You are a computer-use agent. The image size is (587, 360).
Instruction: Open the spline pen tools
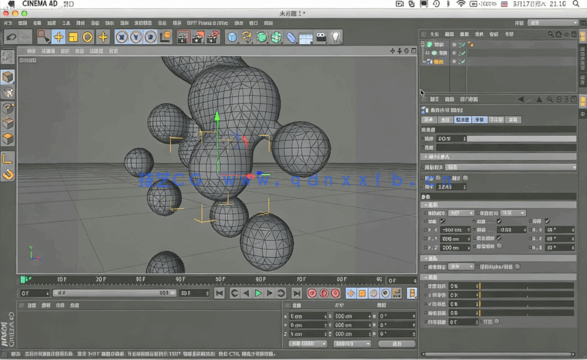point(247,37)
